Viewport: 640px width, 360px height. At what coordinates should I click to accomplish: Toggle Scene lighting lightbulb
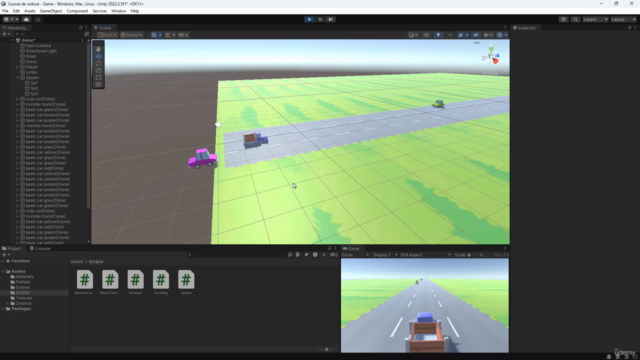tap(438, 35)
